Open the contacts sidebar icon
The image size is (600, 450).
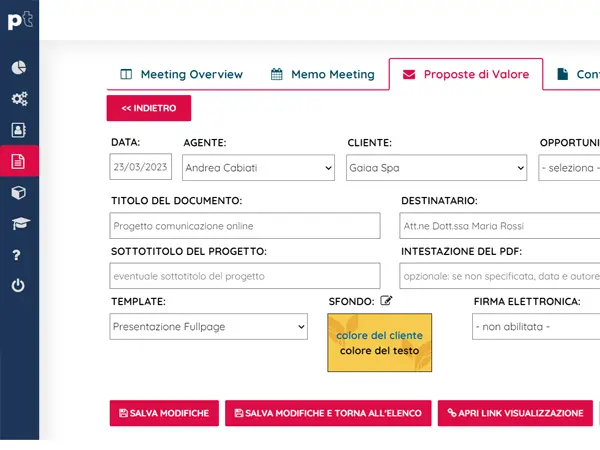point(18,130)
